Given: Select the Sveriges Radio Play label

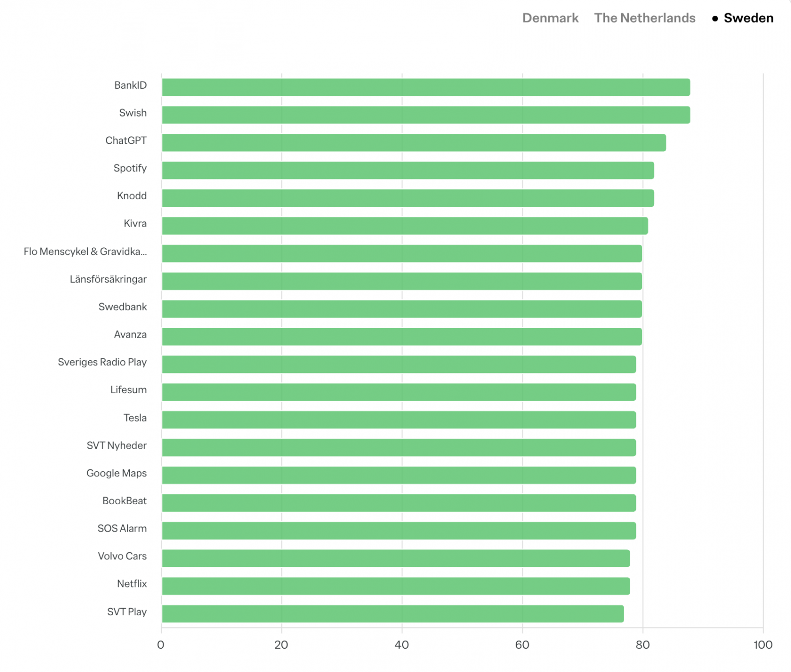Looking at the screenshot, I should [102, 362].
